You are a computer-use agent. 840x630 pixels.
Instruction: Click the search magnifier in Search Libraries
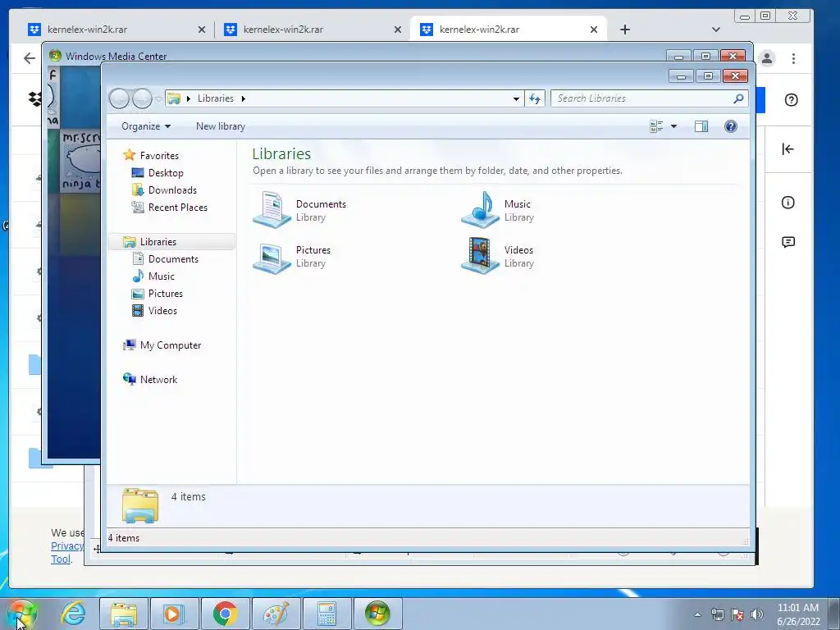point(738,98)
